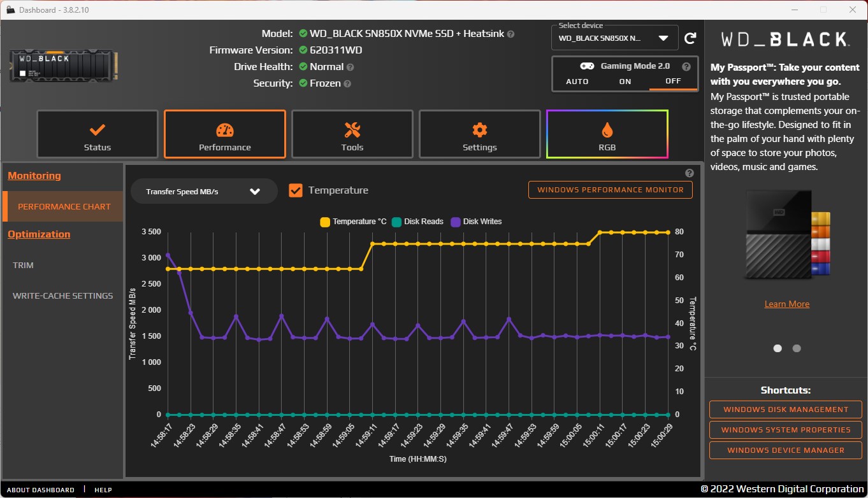Click the WD_BLACK SSD drive image
Screen dimensions: 868x498
pos(64,66)
